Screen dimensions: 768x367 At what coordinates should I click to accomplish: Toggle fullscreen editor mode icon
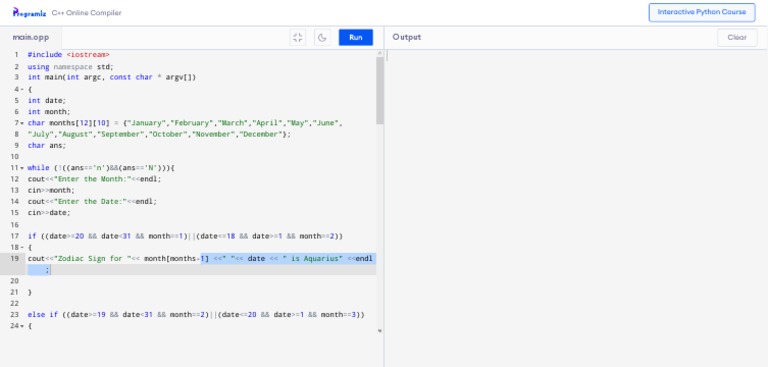(298, 38)
